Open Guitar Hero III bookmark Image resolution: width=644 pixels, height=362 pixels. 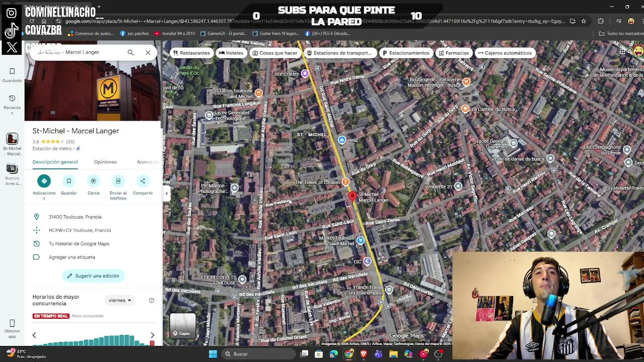click(276, 34)
